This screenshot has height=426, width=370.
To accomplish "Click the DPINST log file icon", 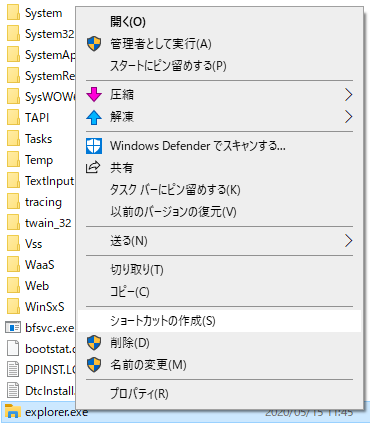I will pos(13,370).
